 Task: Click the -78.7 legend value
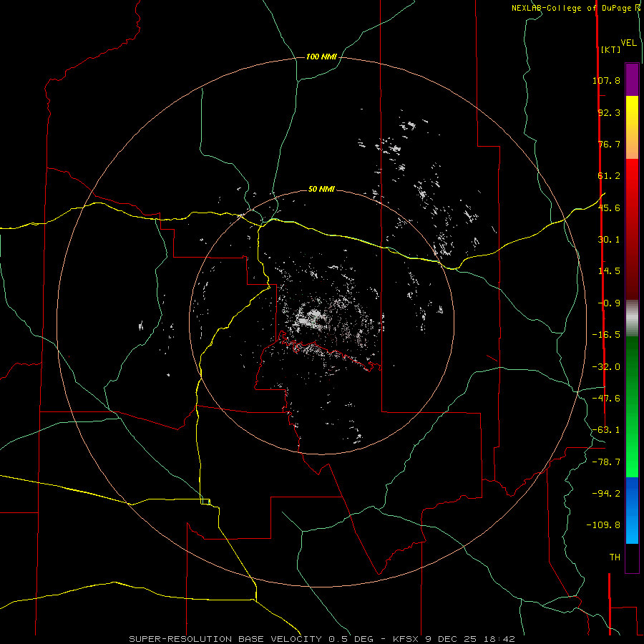[x=606, y=462]
